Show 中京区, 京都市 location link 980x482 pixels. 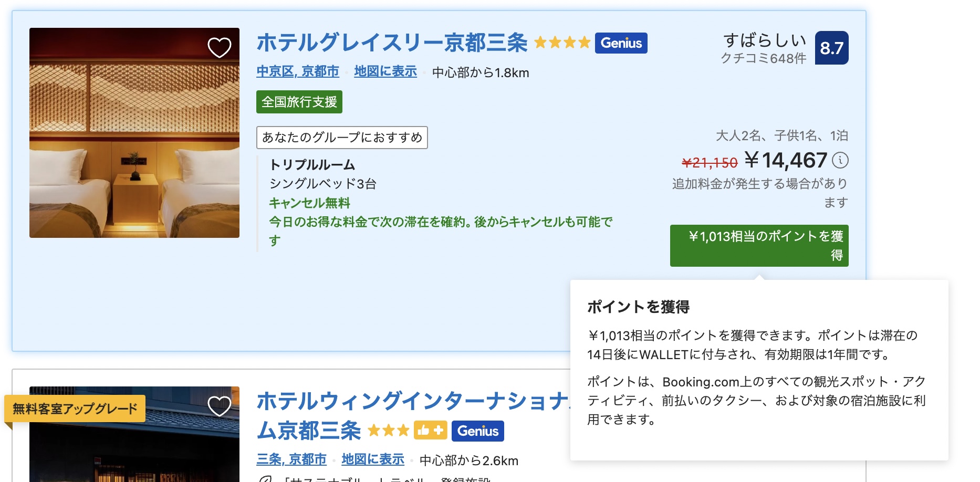coord(297,71)
